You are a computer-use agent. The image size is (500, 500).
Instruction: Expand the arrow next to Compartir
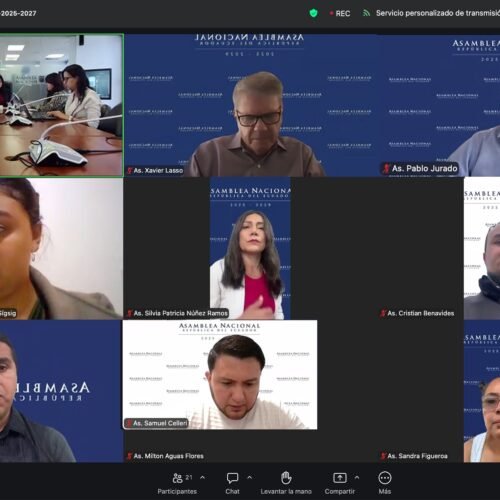pos(357,477)
